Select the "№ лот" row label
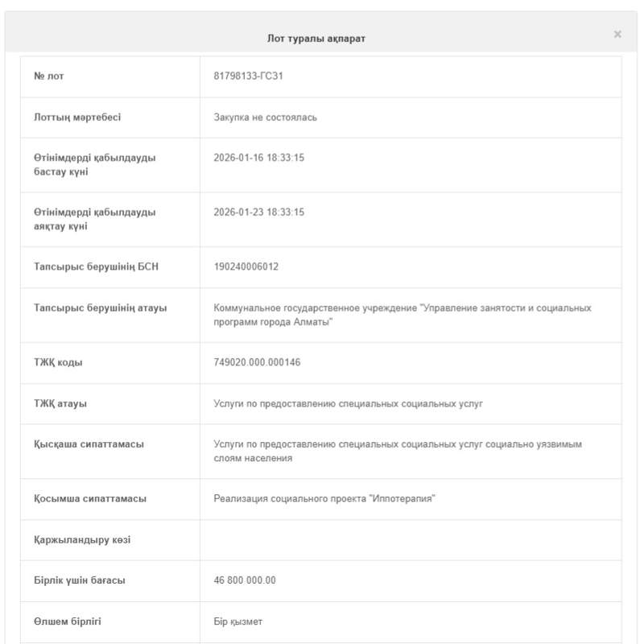The image size is (644, 644). tap(49, 76)
